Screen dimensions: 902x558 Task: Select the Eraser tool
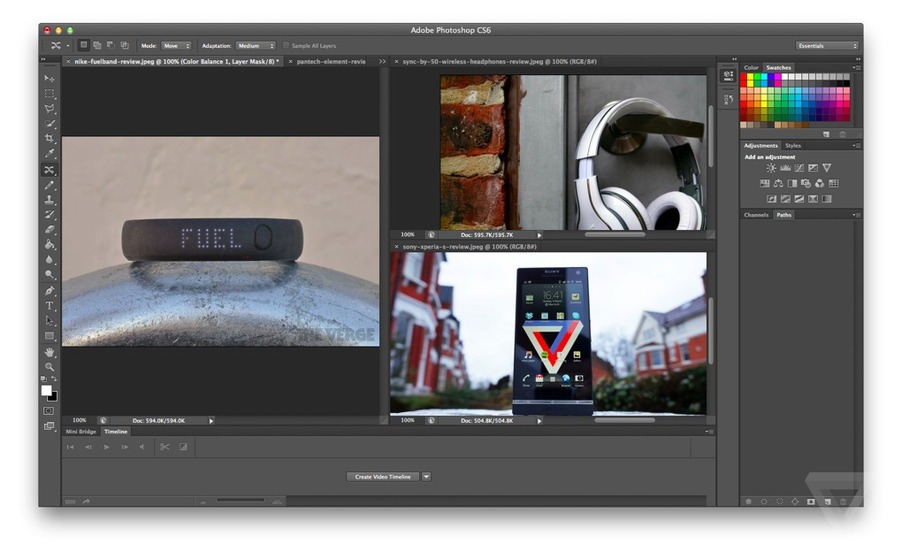49,230
